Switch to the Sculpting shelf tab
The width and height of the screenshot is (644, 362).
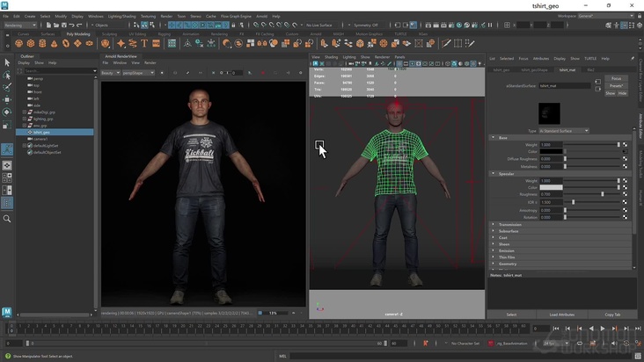point(109,34)
